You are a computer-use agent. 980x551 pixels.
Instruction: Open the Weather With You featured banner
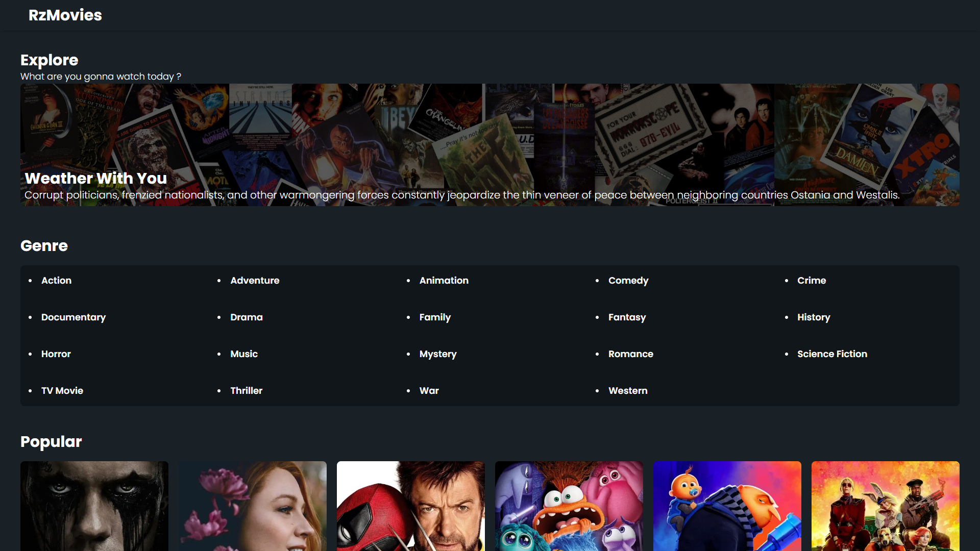coord(489,144)
